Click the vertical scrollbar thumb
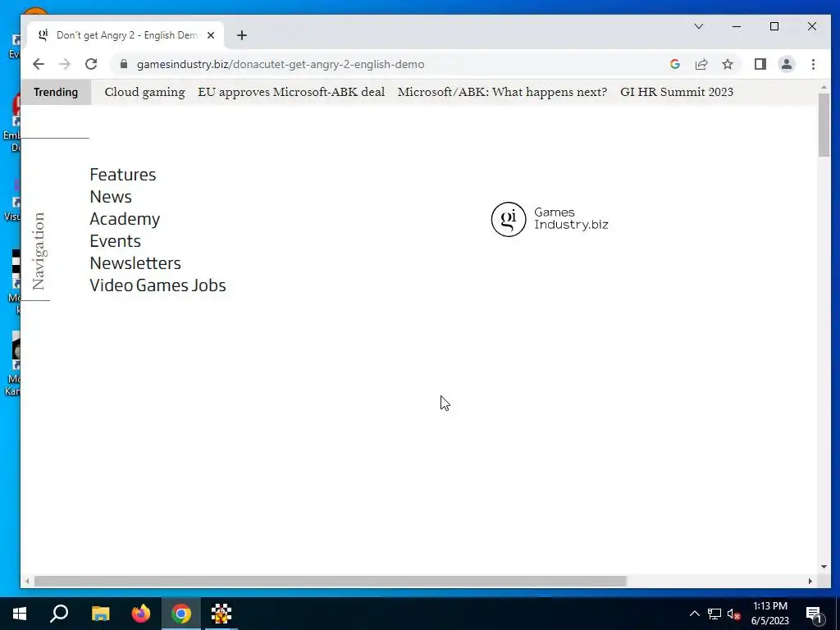 tap(824, 125)
